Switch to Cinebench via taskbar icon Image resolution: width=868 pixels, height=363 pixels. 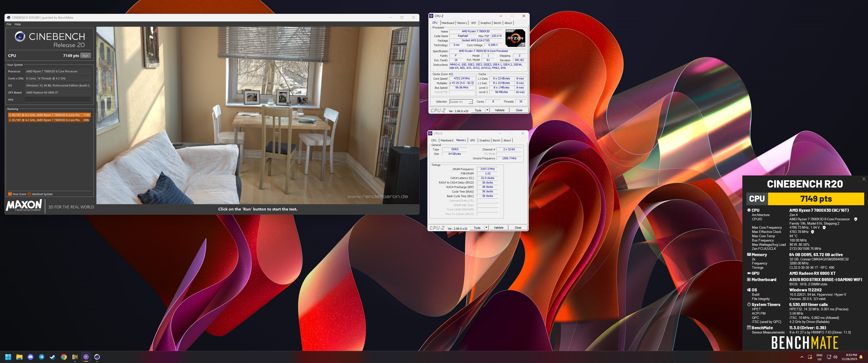tap(97, 357)
